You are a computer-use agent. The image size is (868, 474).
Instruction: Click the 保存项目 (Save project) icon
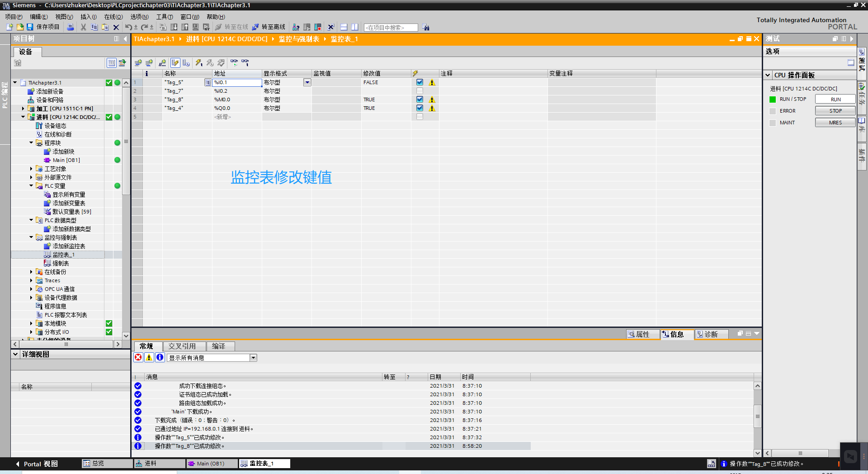(x=43, y=27)
